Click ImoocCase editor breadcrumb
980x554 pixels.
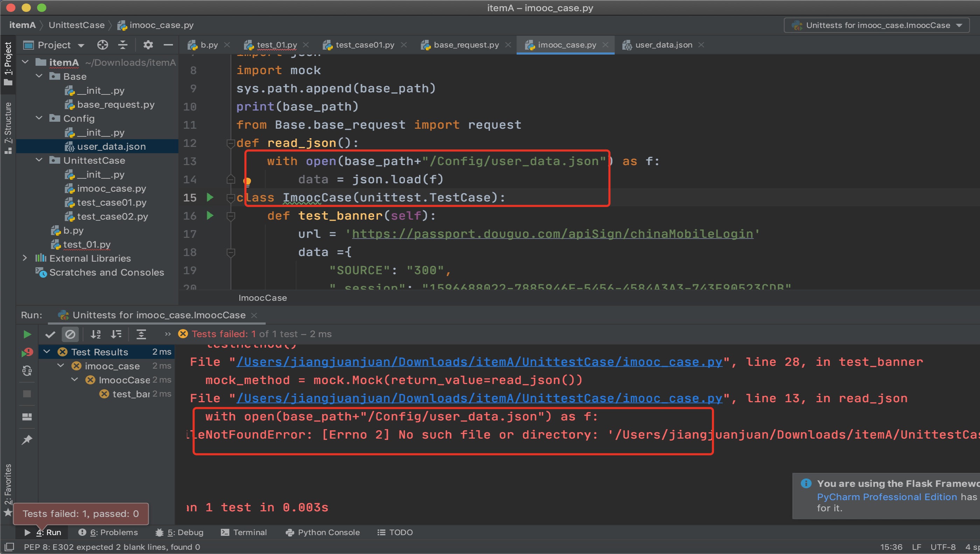pos(263,298)
